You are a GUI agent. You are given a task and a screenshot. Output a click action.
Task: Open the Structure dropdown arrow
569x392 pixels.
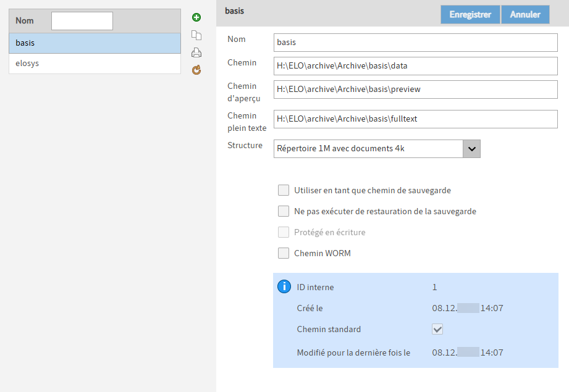point(471,149)
